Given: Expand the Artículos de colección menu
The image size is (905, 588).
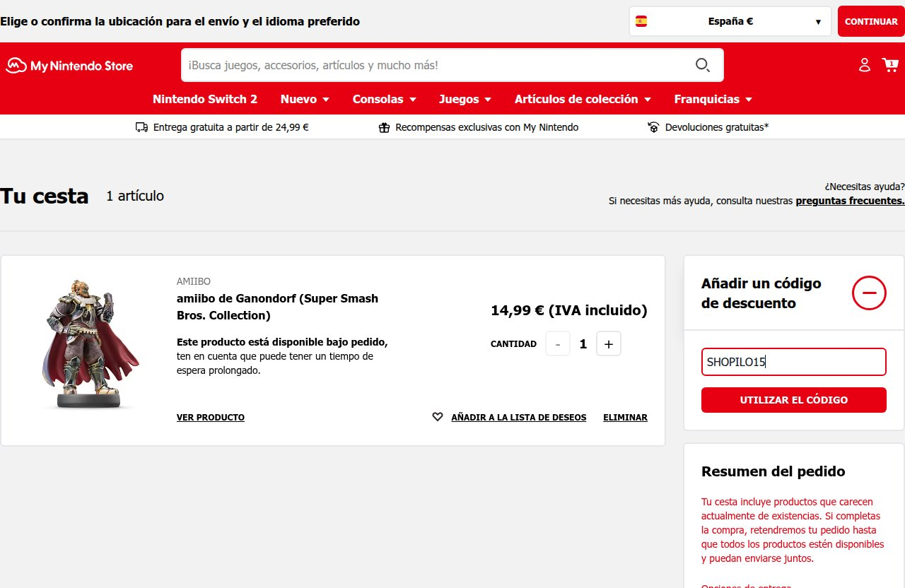Looking at the screenshot, I should [x=583, y=99].
